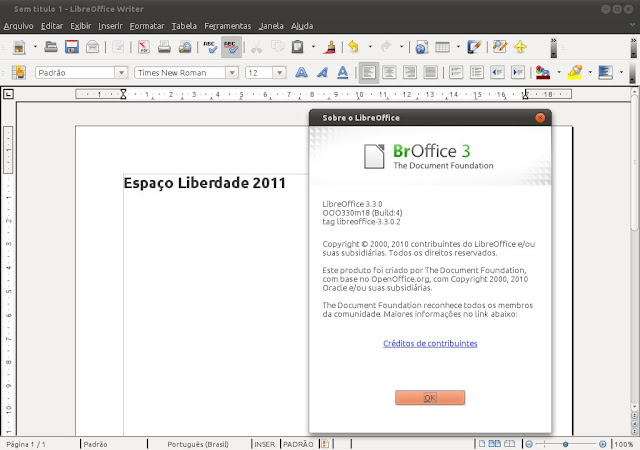Open the Formatar menu

[147, 26]
